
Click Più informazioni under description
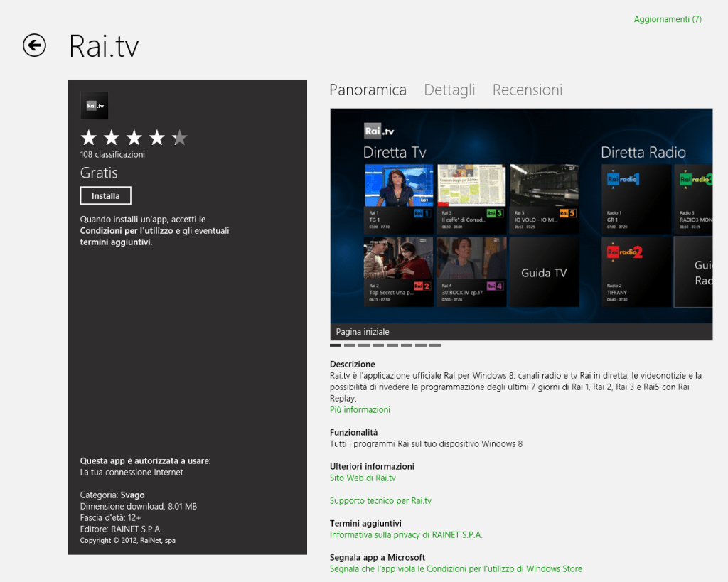(360, 410)
